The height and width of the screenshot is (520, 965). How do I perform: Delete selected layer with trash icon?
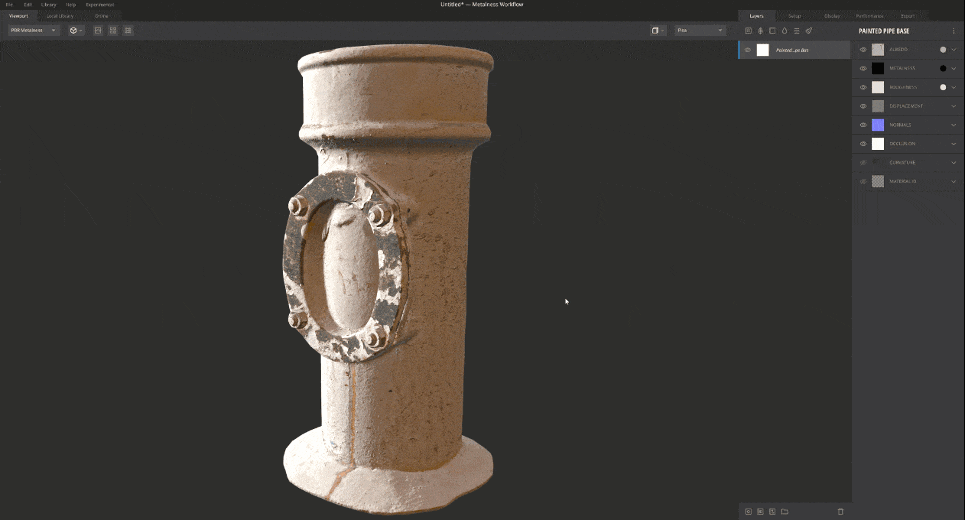click(840, 511)
